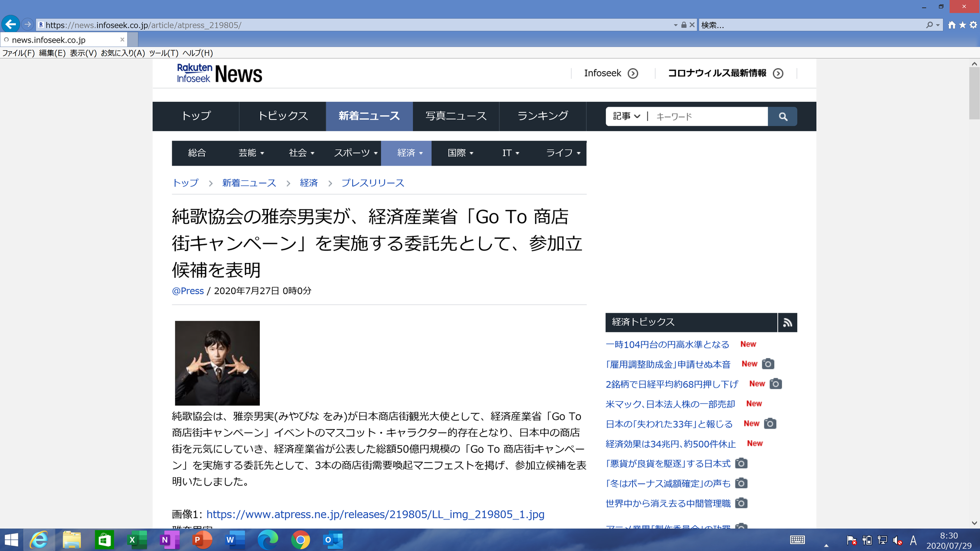Expand the 記事 search type dropdown
Screen dimensions: 980x551
[626, 116]
